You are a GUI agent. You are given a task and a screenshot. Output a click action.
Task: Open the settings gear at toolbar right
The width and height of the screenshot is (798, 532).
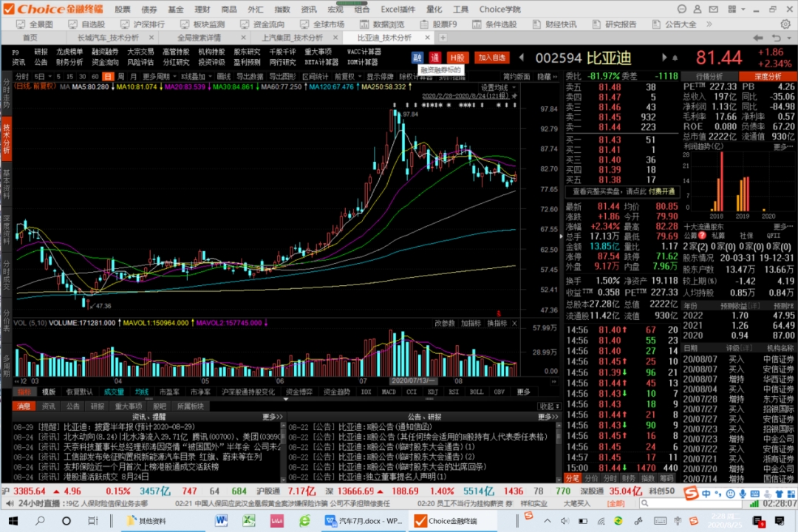785,24
